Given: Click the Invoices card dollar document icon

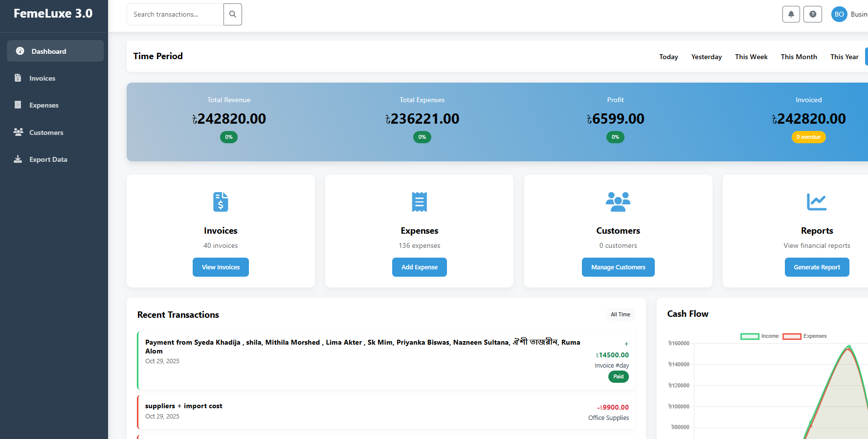Looking at the screenshot, I should [221, 202].
